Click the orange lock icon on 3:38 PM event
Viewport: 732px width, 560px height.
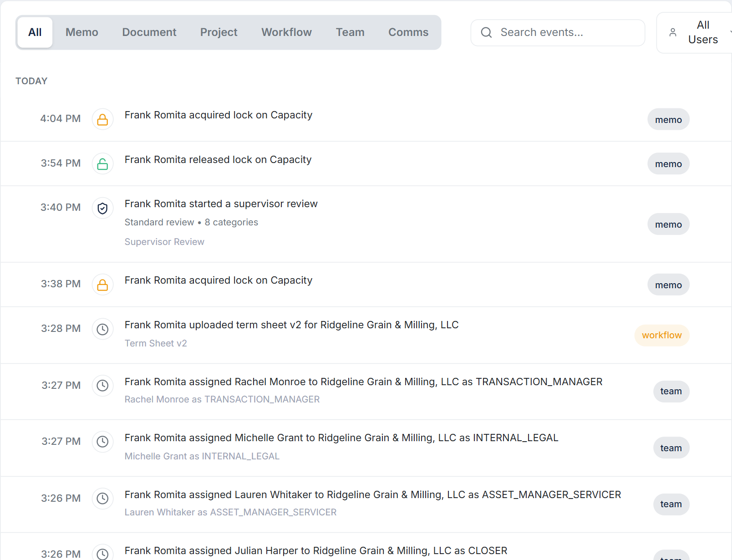(102, 285)
